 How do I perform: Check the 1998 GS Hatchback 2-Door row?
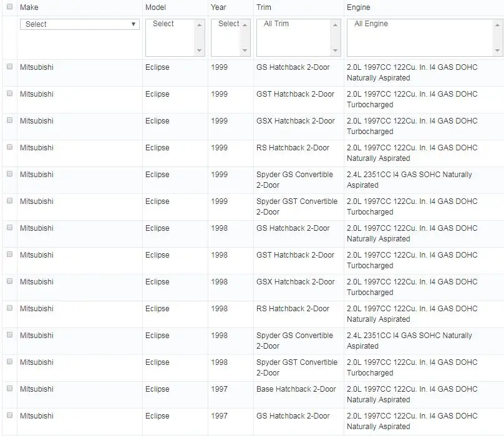(9, 227)
